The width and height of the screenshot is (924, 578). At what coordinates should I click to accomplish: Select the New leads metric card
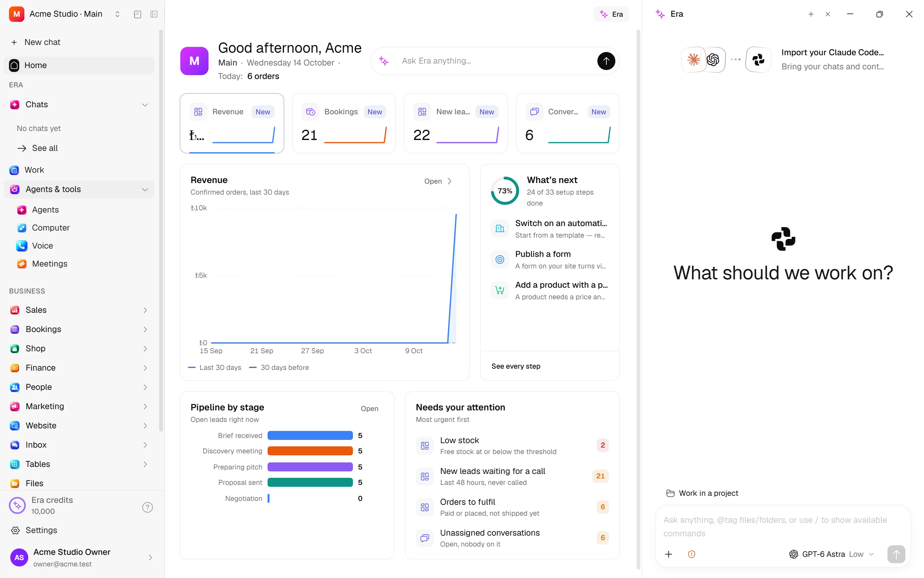pos(456,123)
